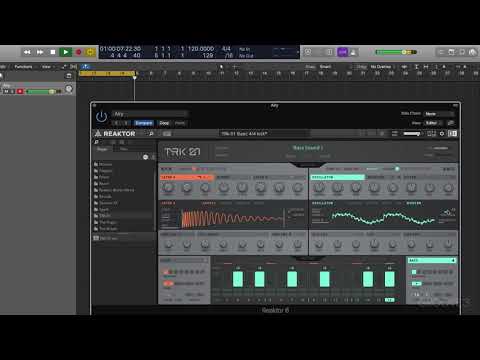Click the purple button in the control bar

click(342, 52)
